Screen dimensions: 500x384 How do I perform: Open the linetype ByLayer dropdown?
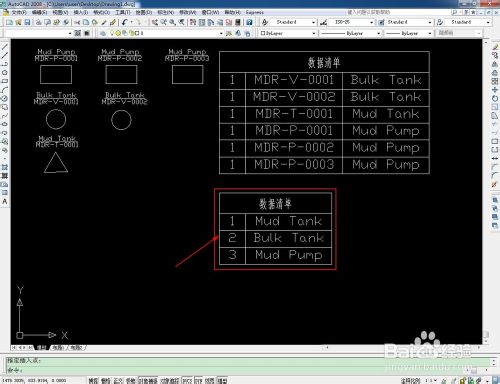click(x=378, y=33)
